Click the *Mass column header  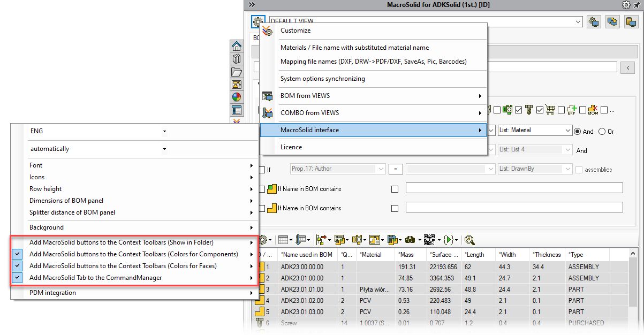coord(411,255)
